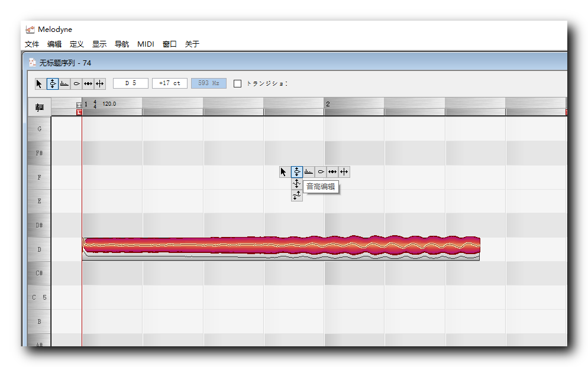Click the +17 ct cents offset field
588x367 pixels.
pos(170,83)
